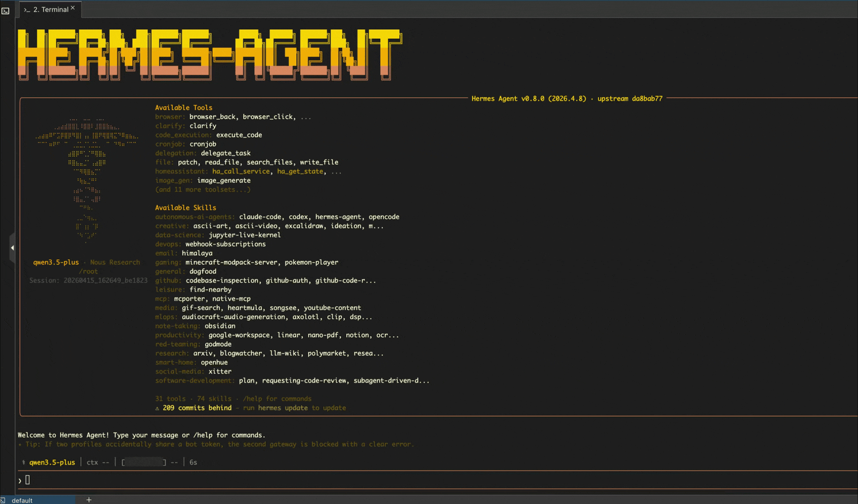Click "codex" skill name
The width and height of the screenshot is (858, 504).
point(299,217)
